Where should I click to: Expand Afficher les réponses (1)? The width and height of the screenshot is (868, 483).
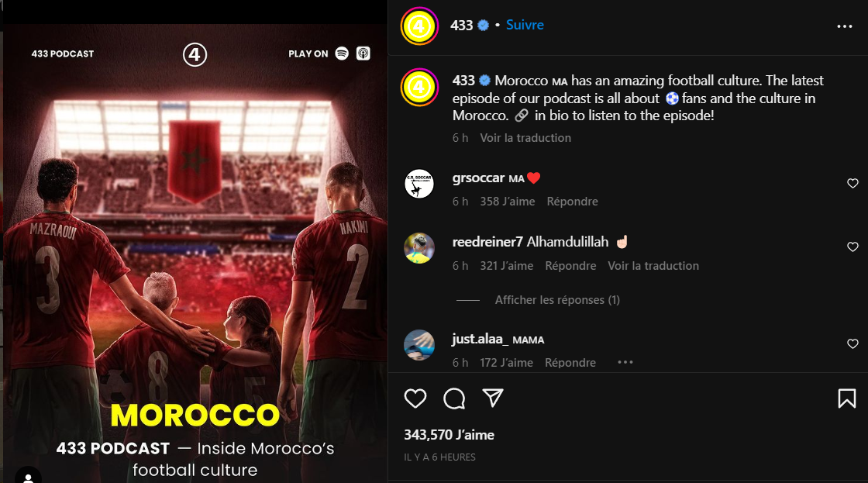pos(557,300)
